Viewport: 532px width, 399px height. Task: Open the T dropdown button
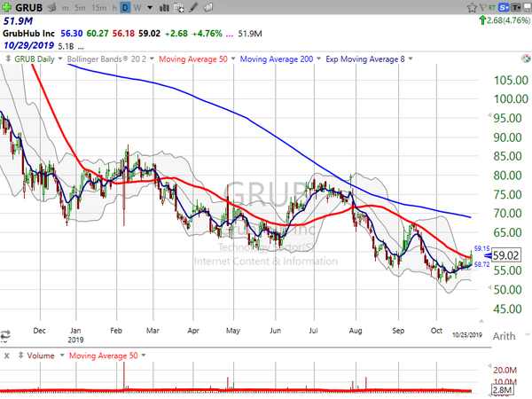[x=516, y=7]
